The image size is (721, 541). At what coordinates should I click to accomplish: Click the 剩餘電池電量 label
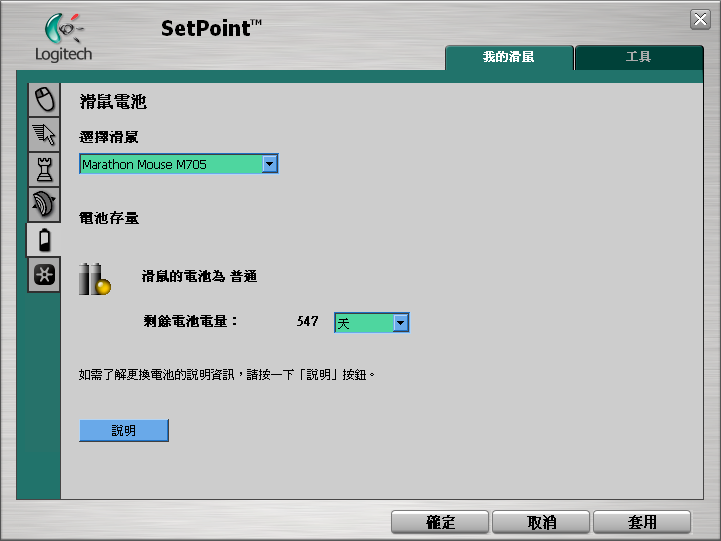pos(190,321)
